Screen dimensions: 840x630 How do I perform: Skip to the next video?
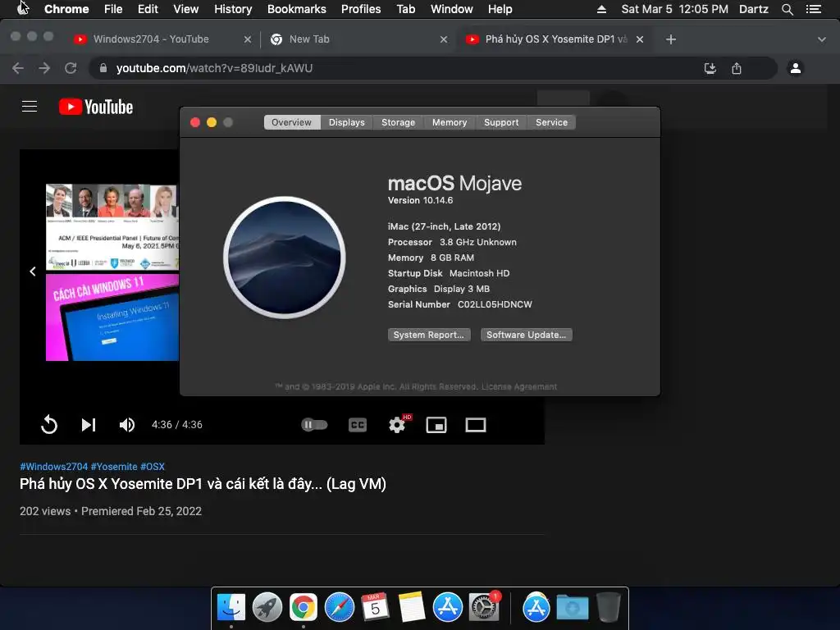click(x=89, y=425)
